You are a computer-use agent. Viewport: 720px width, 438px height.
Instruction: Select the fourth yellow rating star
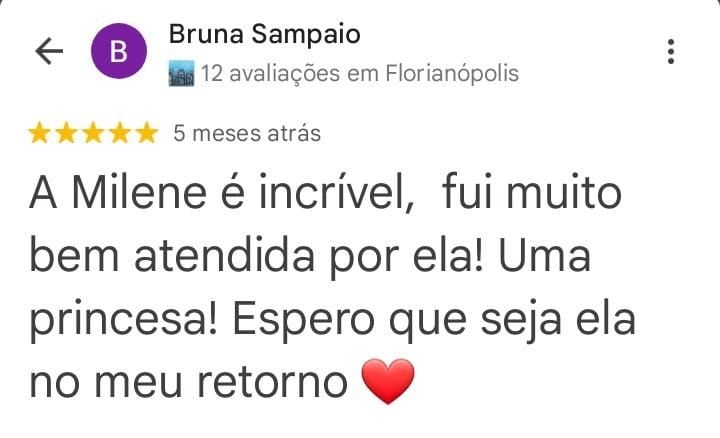point(120,133)
